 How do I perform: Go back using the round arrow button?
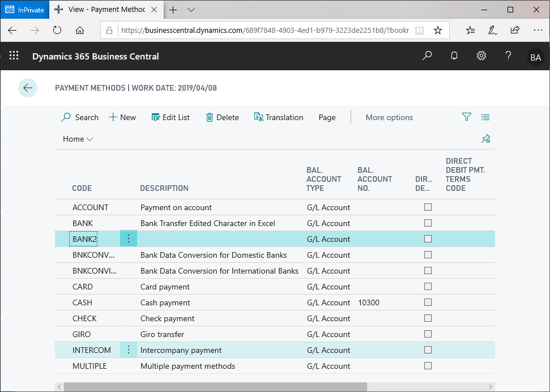pyautogui.click(x=28, y=88)
